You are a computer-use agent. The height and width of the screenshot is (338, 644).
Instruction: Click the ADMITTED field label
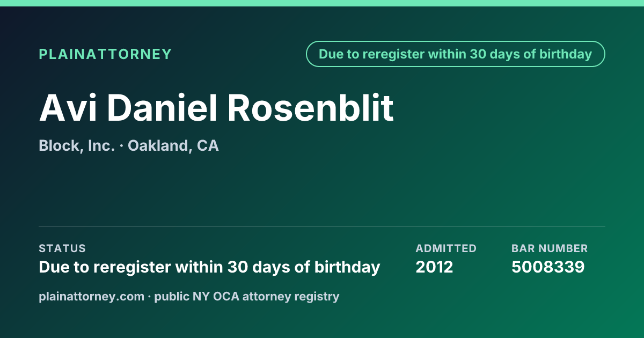[x=446, y=248]
